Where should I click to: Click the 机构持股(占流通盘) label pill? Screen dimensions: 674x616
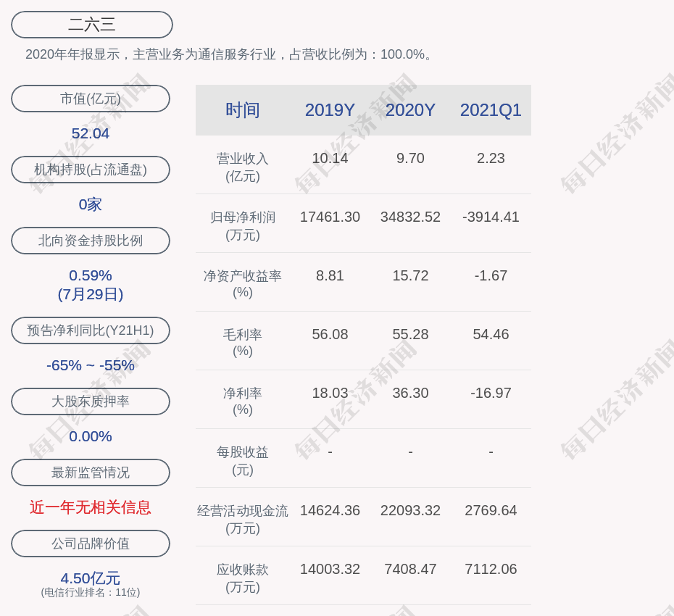[x=91, y=170]
